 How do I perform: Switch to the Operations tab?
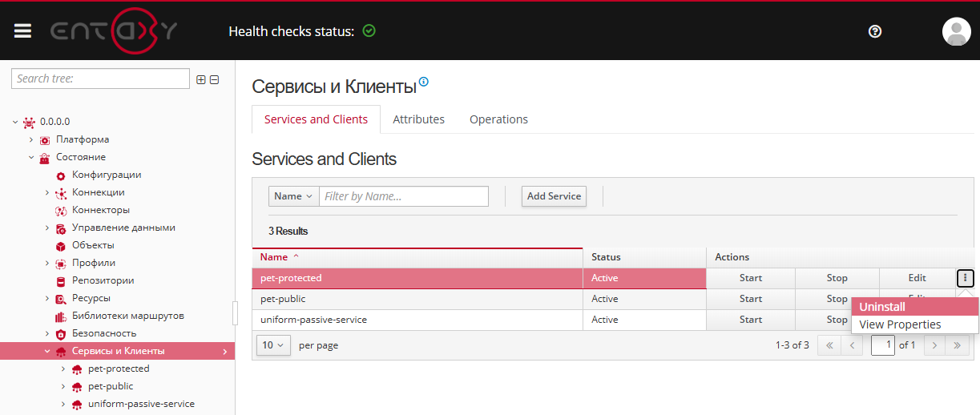tap(498, 119)
